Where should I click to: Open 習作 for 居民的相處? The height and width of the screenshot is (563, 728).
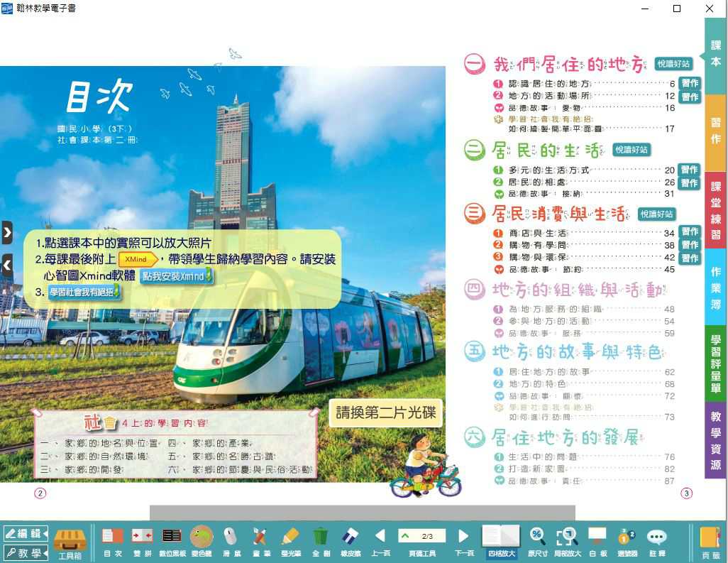pyautogui.click(x=690, y=183)
